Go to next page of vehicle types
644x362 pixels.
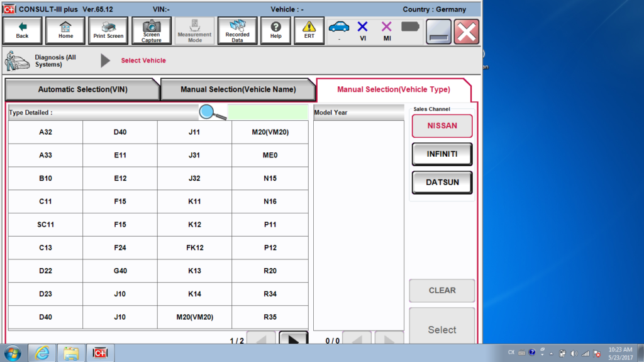(293, 339)
